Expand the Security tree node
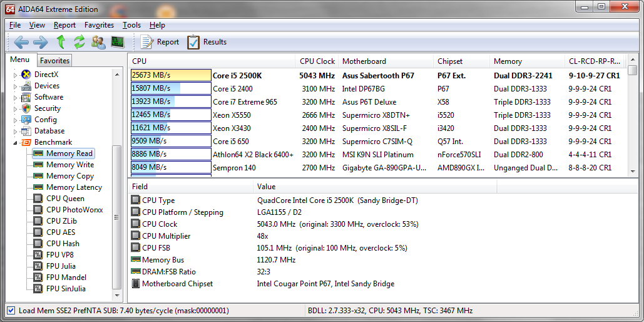 tap(16, 109)
